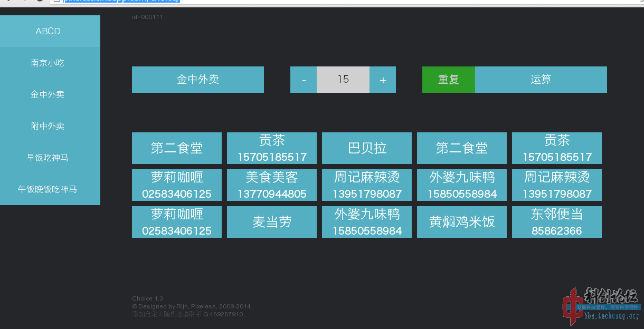Pick the 第二食堂 card adjacent to 巴贝拉
Image resolution: width=644 pixels, height=329 pixels.
(462, 148)
